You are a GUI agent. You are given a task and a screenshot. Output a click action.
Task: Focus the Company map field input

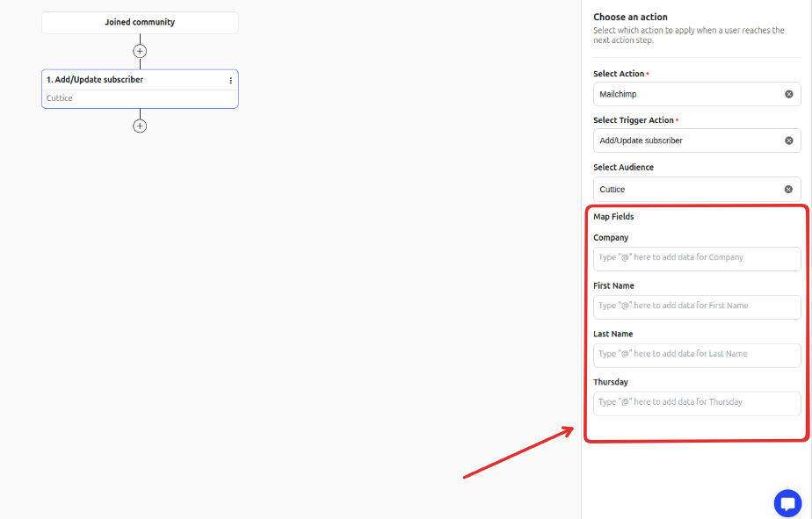coord(697,258)
